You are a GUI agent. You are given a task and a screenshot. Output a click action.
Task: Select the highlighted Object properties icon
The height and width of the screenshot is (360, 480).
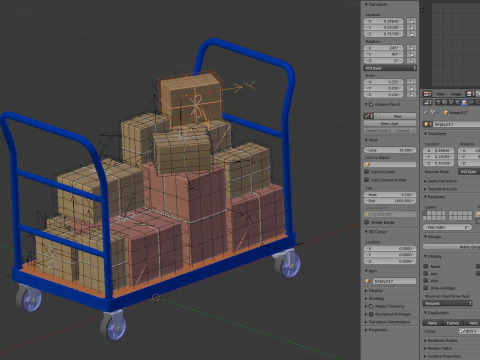464,103
